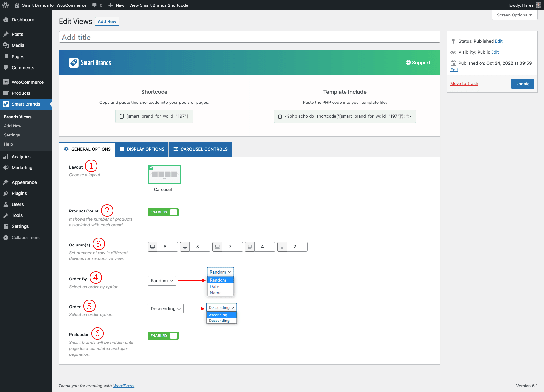544x392 pixels.
Task: Open Plugins from the sidebar
Action: click(19, 193)
